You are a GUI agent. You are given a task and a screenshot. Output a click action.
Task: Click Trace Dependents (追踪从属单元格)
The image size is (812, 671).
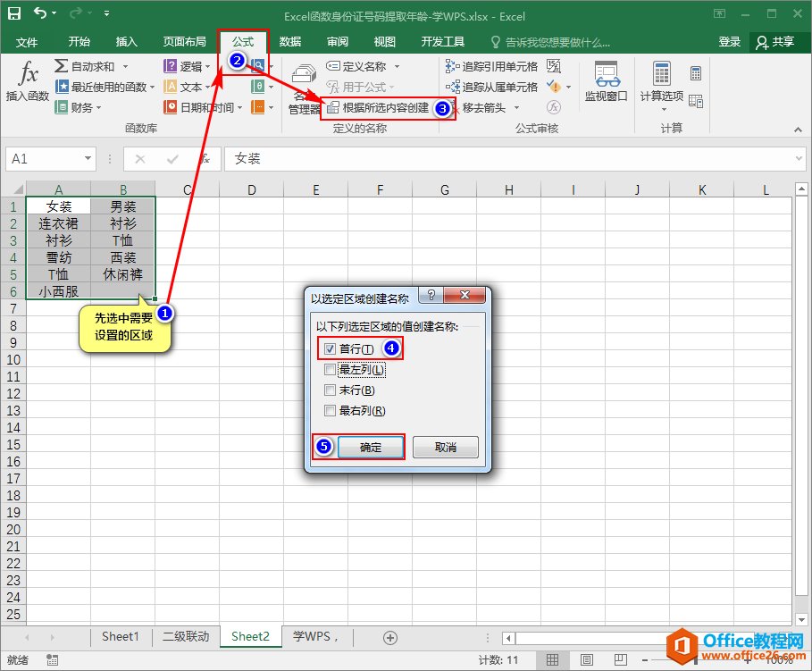(492, 87)
